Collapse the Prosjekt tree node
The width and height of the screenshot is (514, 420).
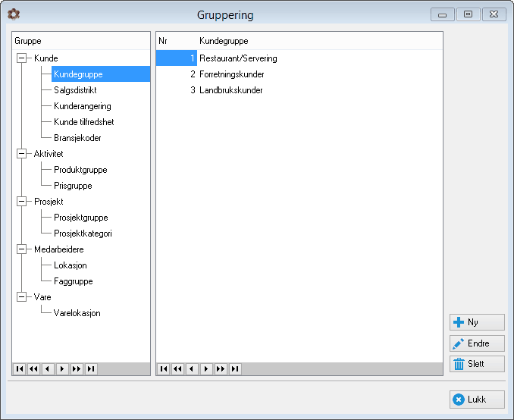click(x=22, y=202)
